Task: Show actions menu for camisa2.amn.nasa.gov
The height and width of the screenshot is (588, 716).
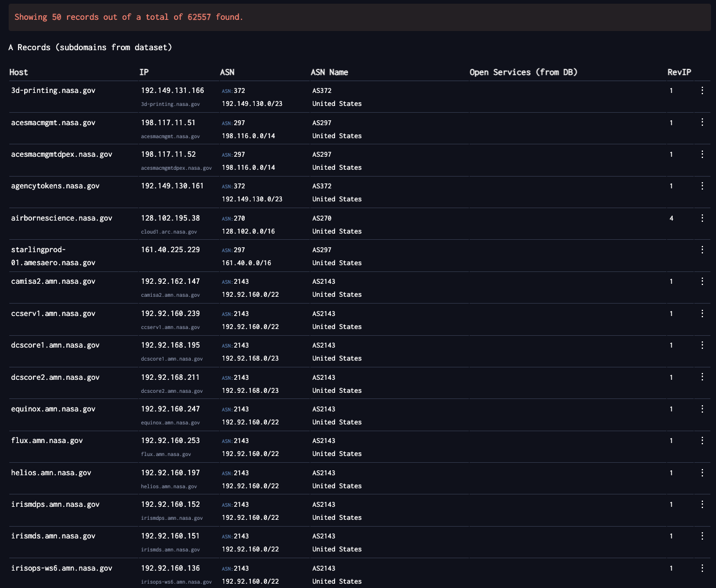Action: [x=702, y=281]
